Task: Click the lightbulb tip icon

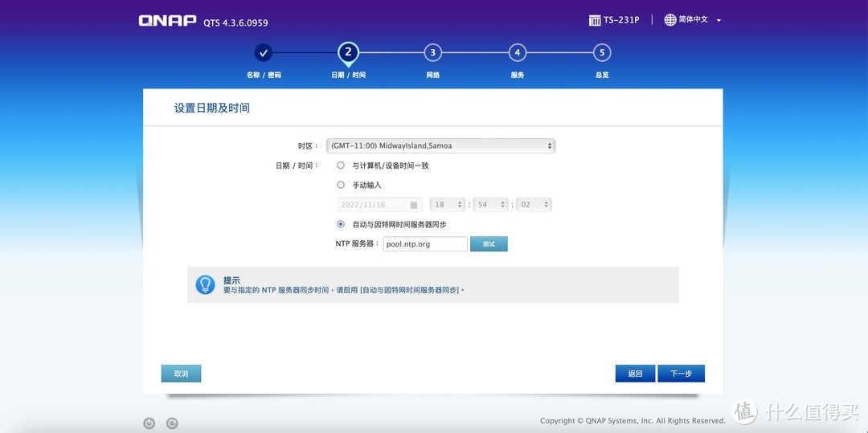Action: [x=206, y=285]
